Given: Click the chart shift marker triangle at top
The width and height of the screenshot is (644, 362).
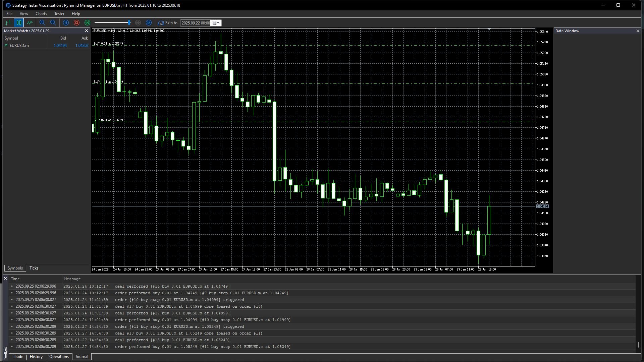Looking at the screenshot, I should point(489,30).
